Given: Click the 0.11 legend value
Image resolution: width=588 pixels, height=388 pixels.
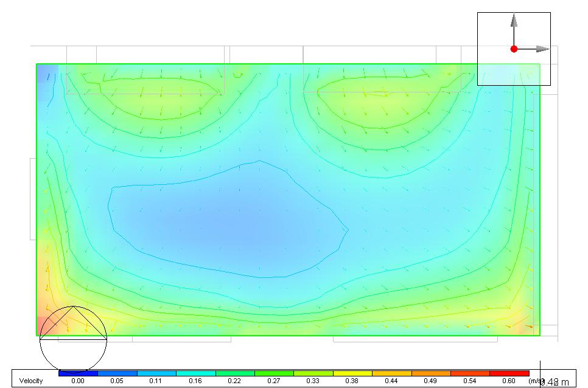Looking at the screenshot, I should pyautogui.click(x=155, y=381).
